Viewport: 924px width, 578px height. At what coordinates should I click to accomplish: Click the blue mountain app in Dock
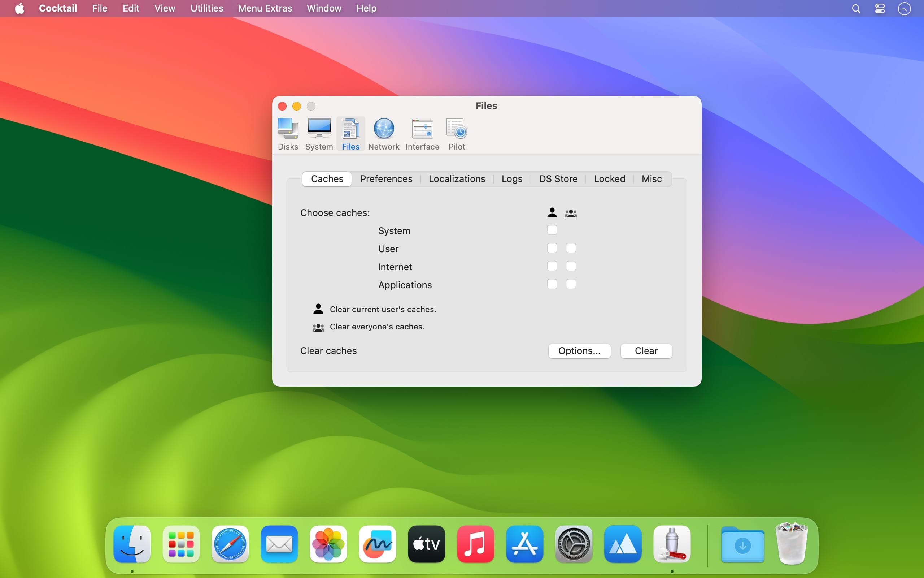623,544
